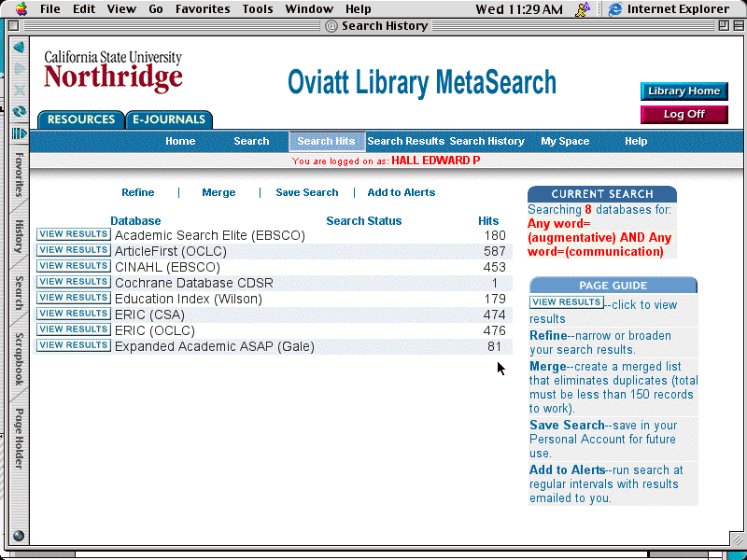This screenshot has width=747, height=560.
Task: Click the Hits column header
Action: pyautogui.click(x=488, y=221)
